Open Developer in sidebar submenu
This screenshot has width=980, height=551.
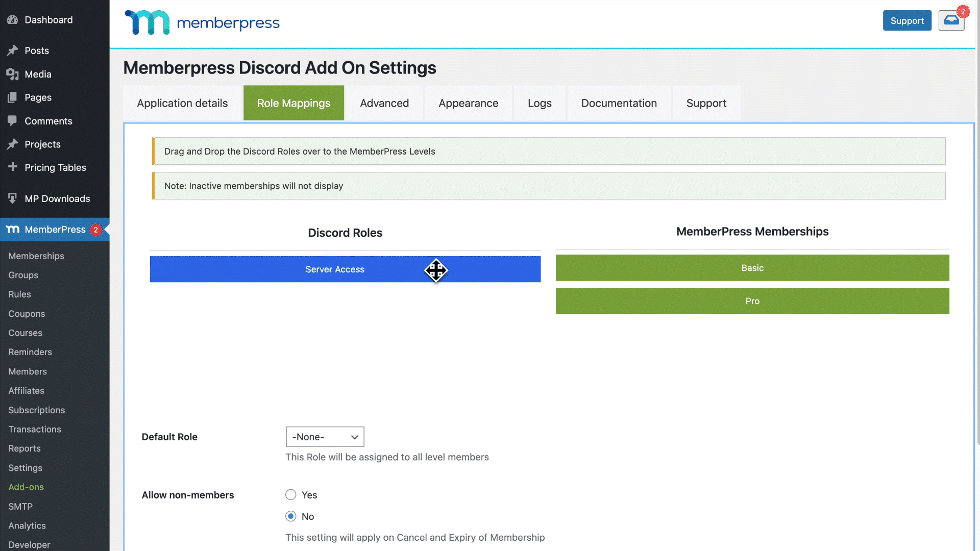[x=29, y=545]
